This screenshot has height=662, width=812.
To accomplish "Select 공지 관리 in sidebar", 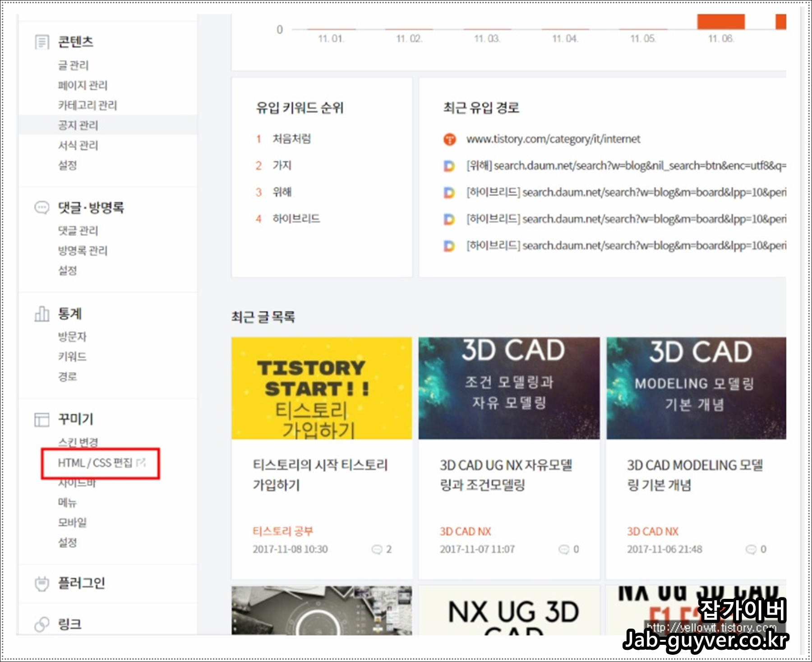I will [78, 125].
